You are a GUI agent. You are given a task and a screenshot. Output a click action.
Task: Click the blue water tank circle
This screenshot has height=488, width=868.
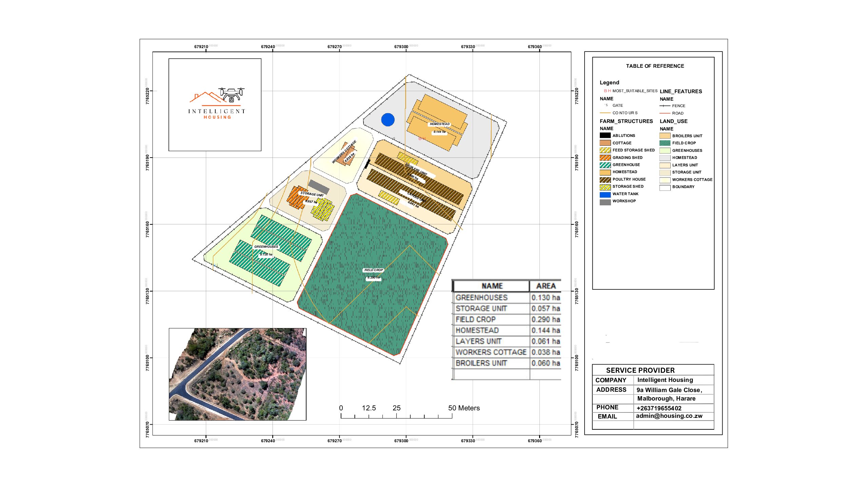click(388, 120)
